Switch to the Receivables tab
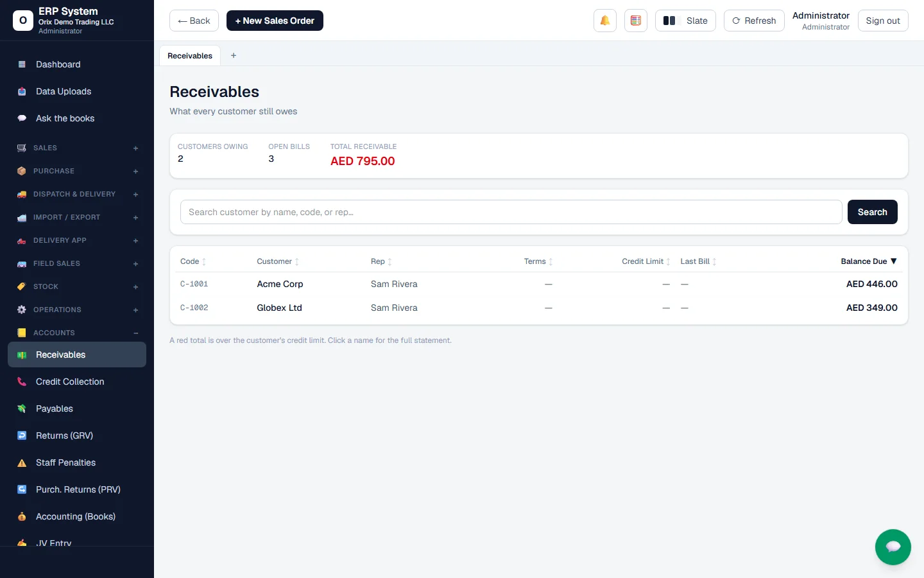Image resolution: width=924 pixels, height=578 pixels. pyautogui.click(x=190, y=56)
